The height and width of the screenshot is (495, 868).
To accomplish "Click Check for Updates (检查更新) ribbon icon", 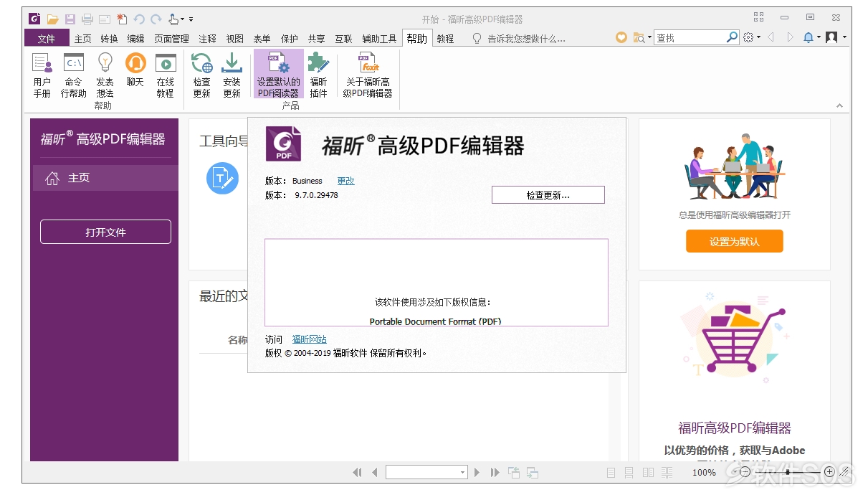I will (202, 75).
